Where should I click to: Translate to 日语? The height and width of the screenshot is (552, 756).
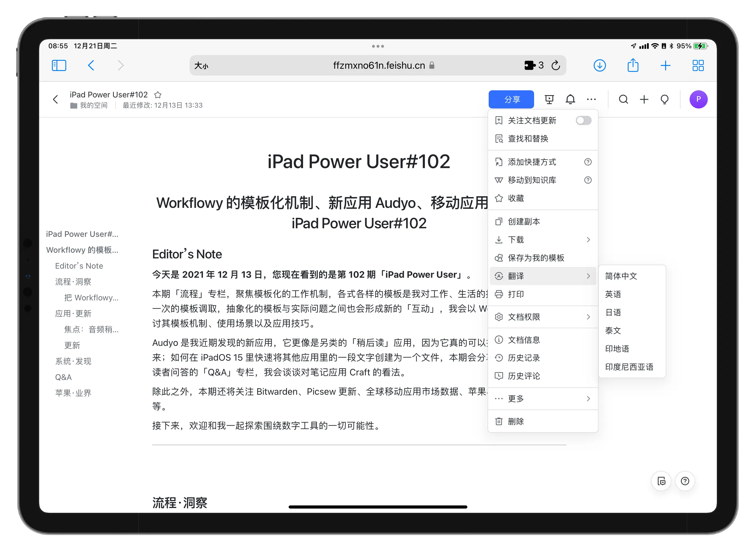pos(632,312)
